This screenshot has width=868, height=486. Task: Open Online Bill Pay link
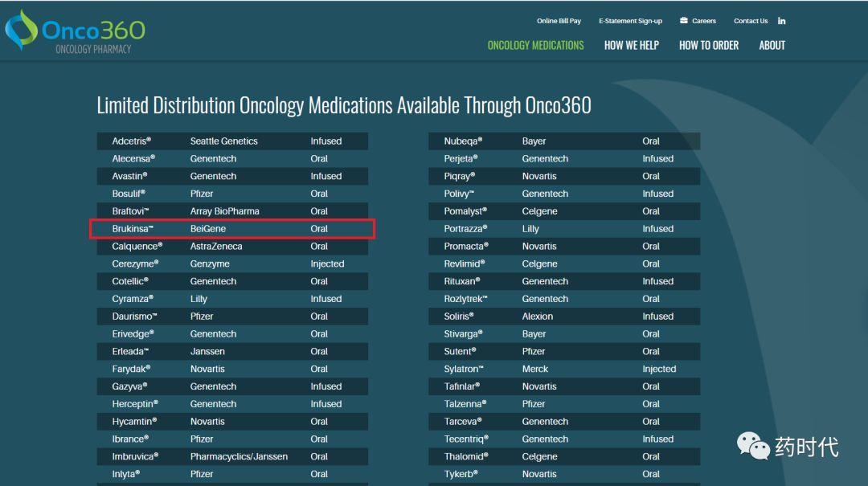point(559,21)
